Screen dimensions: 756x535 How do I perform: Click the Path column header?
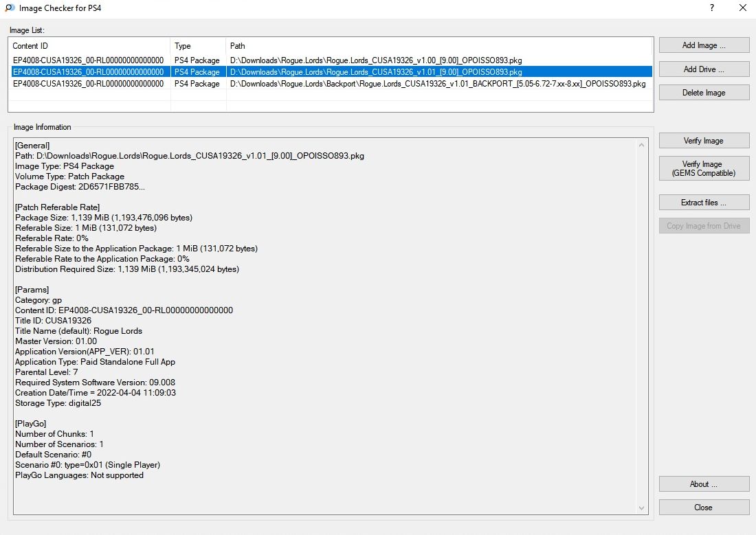pos(439,46)
